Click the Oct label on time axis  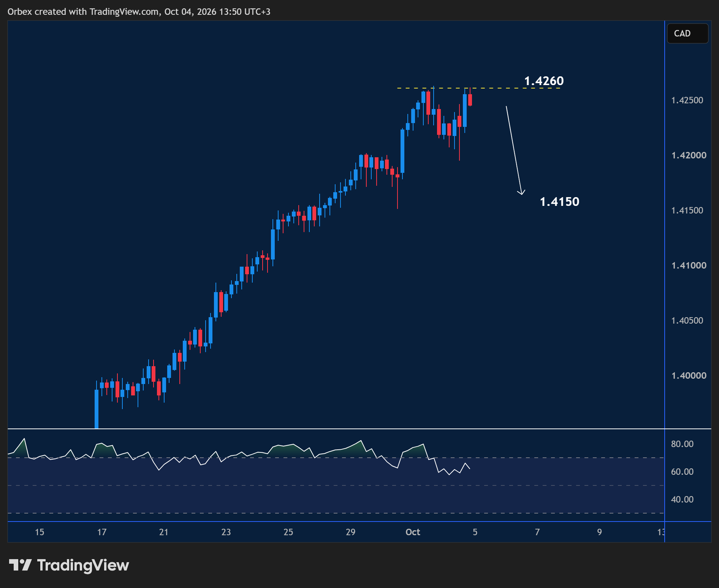(413, 532)
